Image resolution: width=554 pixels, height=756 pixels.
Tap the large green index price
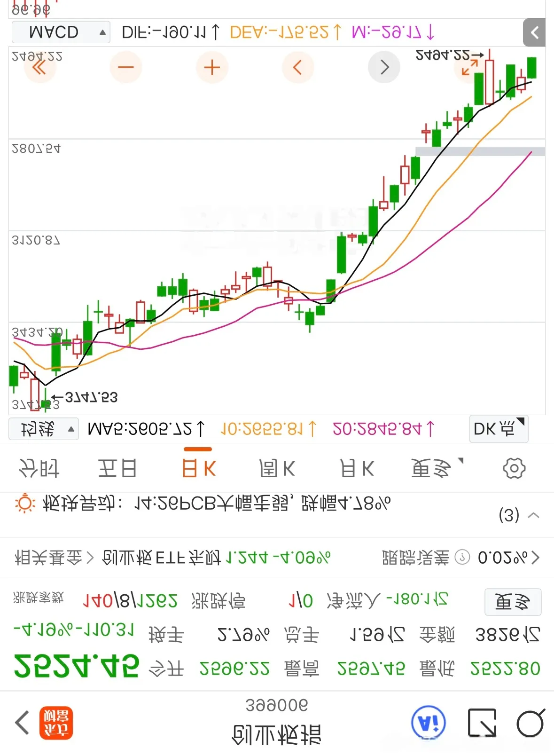(x=77, y=666)
